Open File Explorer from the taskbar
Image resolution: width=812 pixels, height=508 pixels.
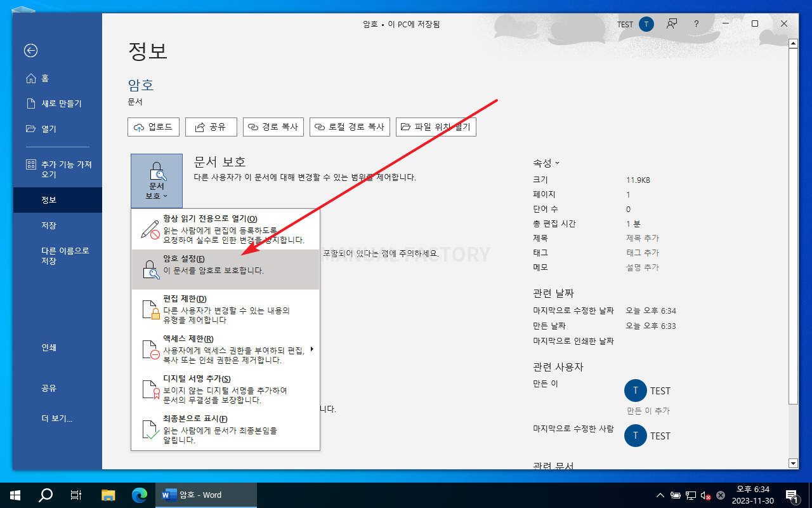(108, 495)
